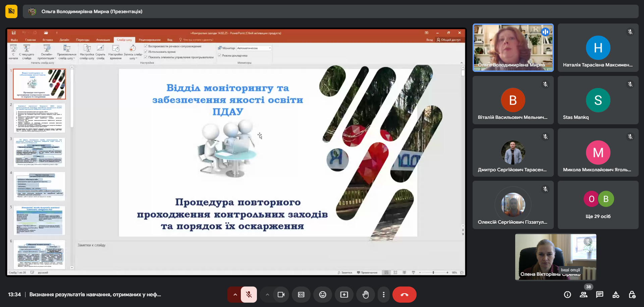Click zoom slider handle in status bar
This screenshot has width=644, height=307.
pos(433,272)
